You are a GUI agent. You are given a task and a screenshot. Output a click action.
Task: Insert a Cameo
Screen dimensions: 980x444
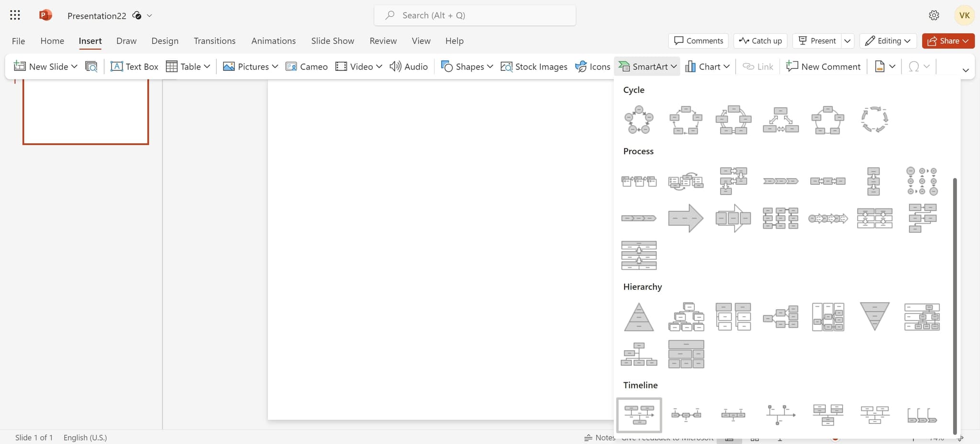point(306,66)
